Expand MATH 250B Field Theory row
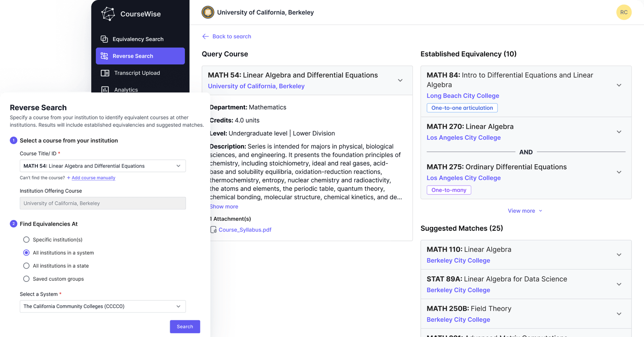 point(619,314)
